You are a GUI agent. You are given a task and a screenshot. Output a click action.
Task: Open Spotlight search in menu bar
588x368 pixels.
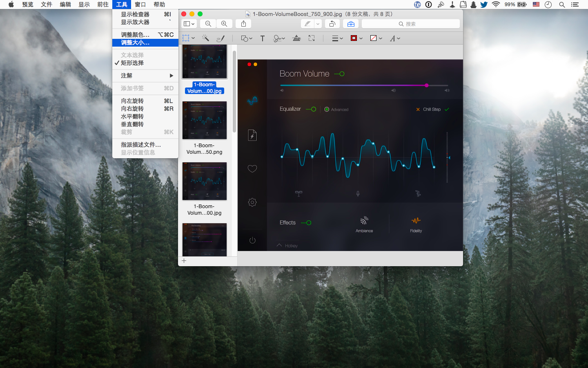[x=562, y=4]
